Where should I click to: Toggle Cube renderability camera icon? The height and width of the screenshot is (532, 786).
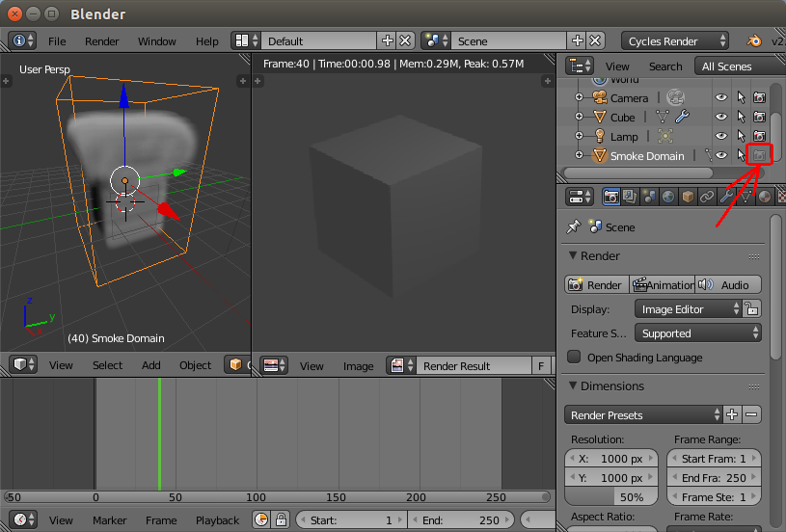click(759, 117)
